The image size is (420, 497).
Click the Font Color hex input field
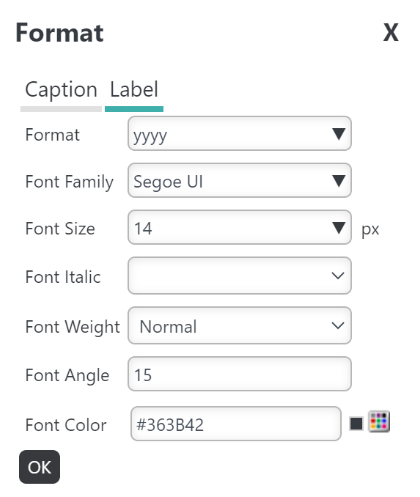click(236, 424)
